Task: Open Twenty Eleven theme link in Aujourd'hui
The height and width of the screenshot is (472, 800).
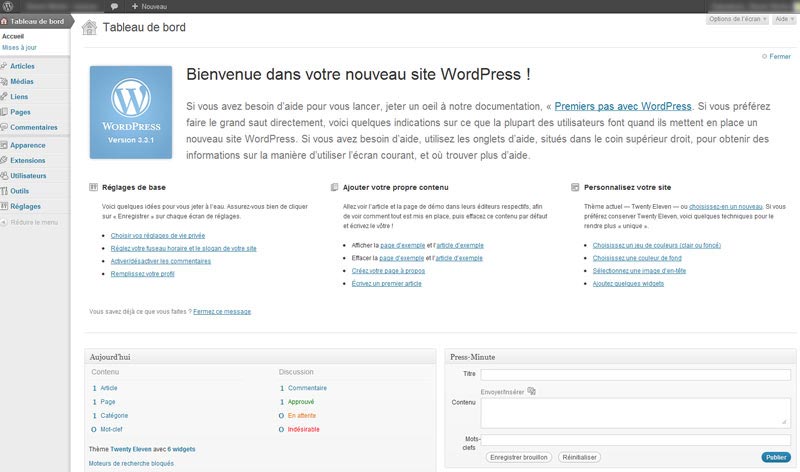Action: (x=131, y=449)
